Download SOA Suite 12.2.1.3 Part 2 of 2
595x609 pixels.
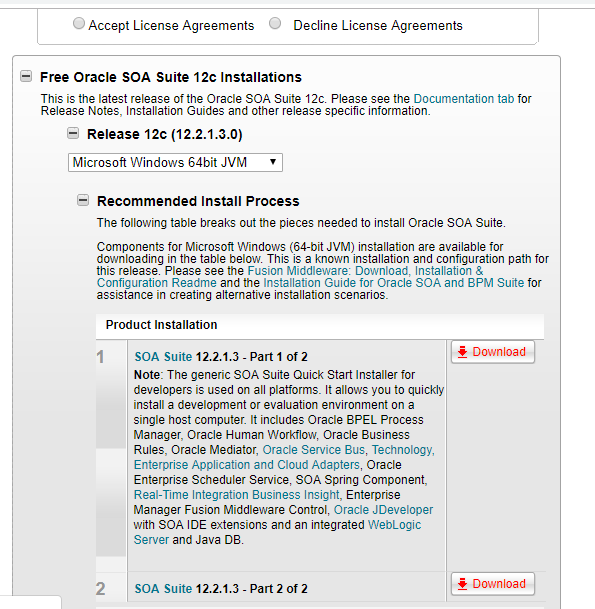(x=492, y=584)
